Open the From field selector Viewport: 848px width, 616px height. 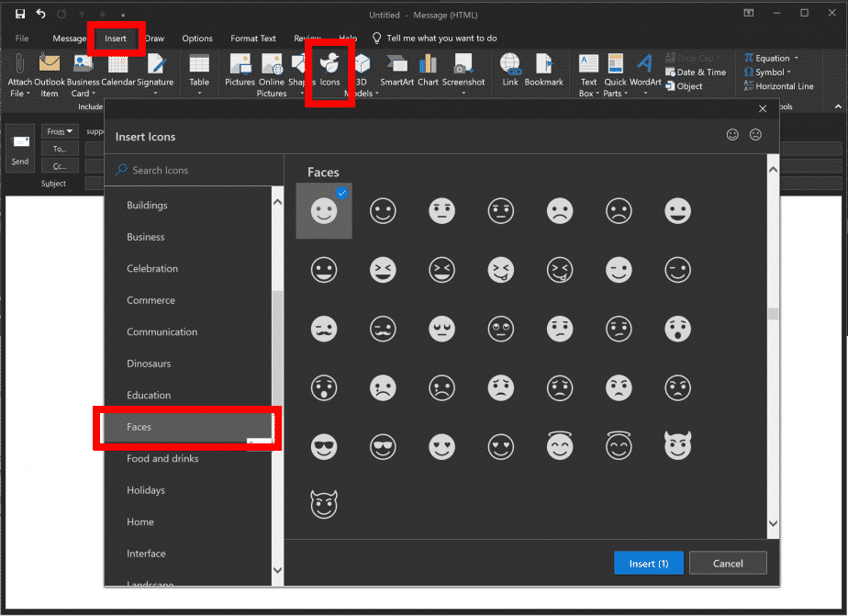click(59, 130)
